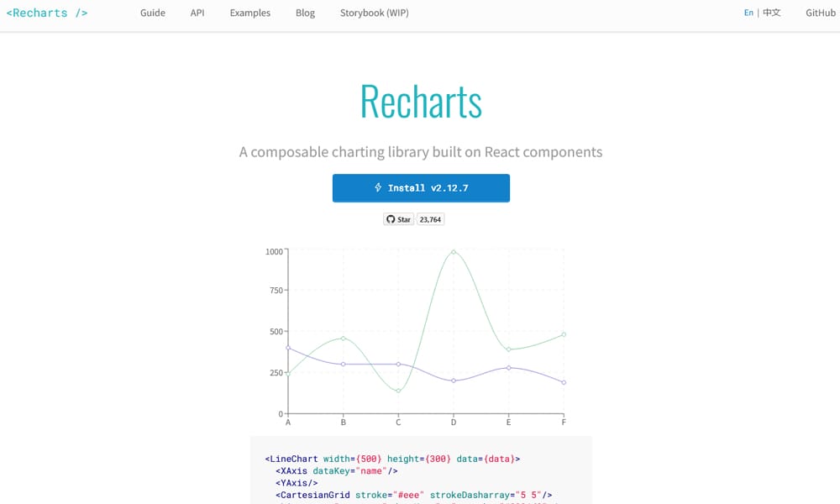Image resolution: width=840 pixels, height=504 pixels.
Task: Click the purple line point at F
Action: (x=564, y=382)
